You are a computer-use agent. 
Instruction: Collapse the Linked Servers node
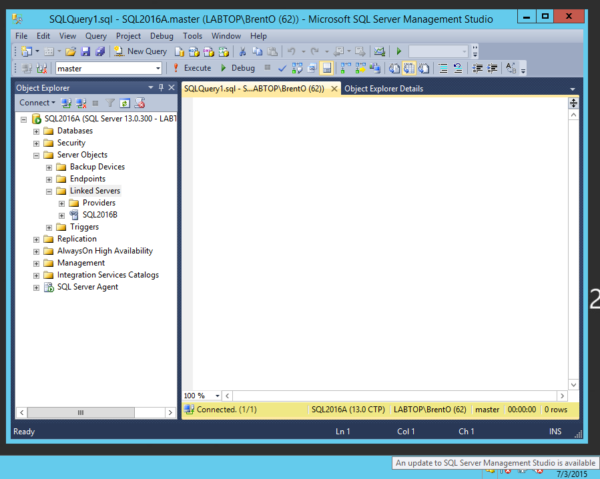click(49, 191)
